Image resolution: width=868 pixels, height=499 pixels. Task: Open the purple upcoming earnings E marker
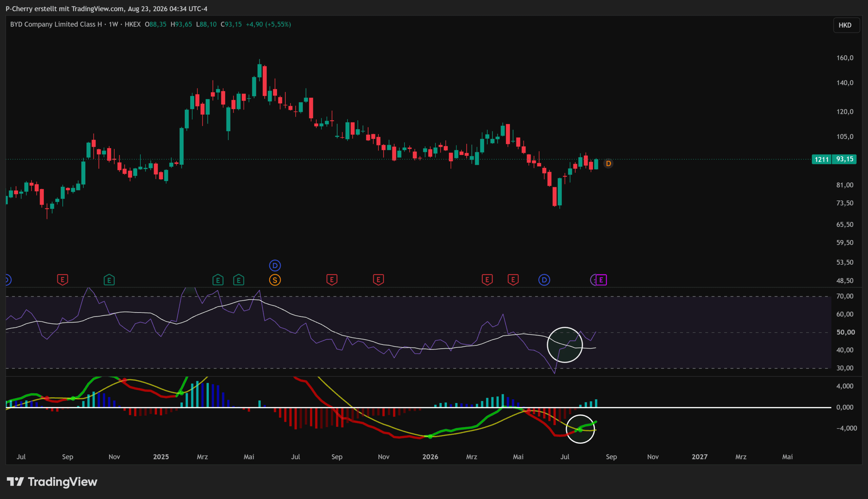coord(601,280)
